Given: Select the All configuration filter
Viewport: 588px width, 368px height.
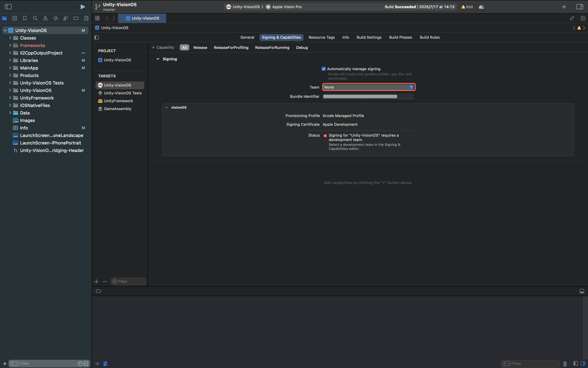Looking at the screenshot, I should [184, 48].
